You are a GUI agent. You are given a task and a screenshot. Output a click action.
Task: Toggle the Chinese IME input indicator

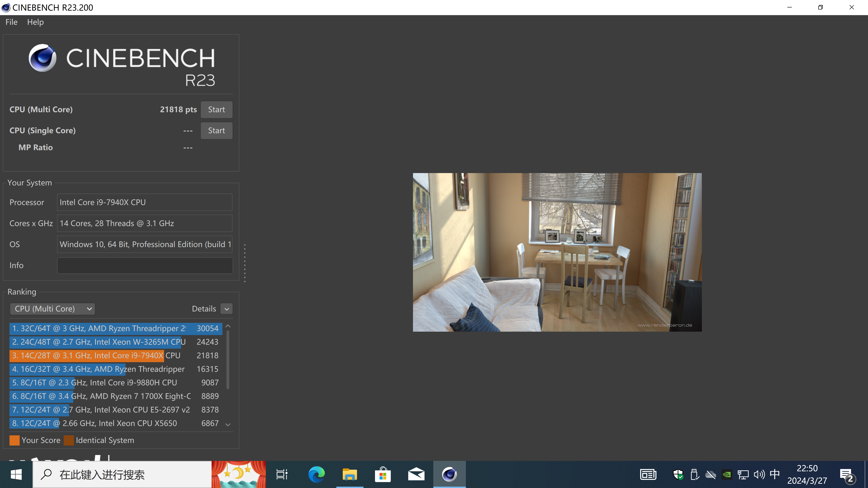[x=775, y=474]
